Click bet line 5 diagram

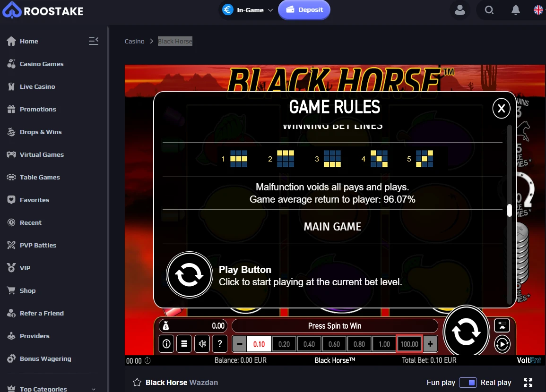click(x=425, y=159)
